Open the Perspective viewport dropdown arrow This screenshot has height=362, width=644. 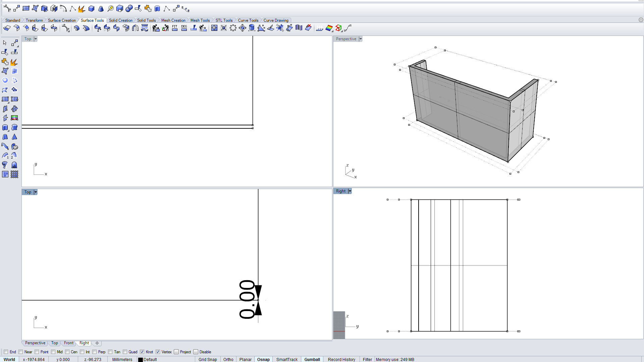[361, 39]
